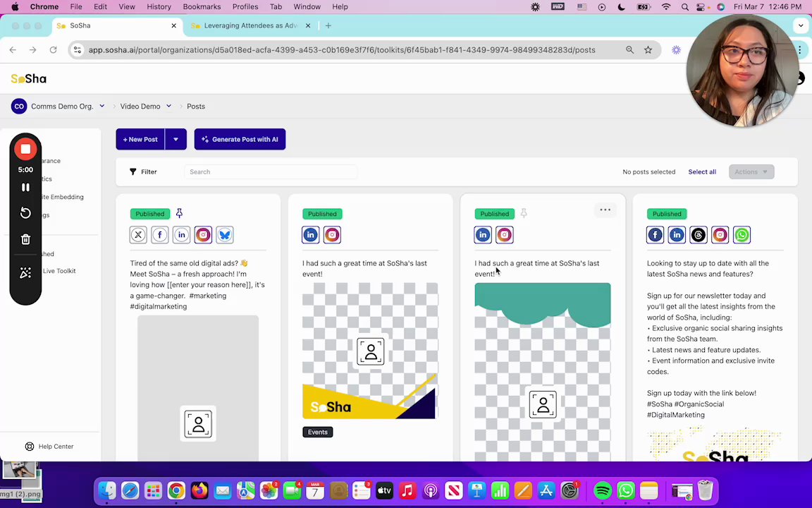
Task: Click the Instagram icon on the fourth post
Action: [x=720, y=235]
